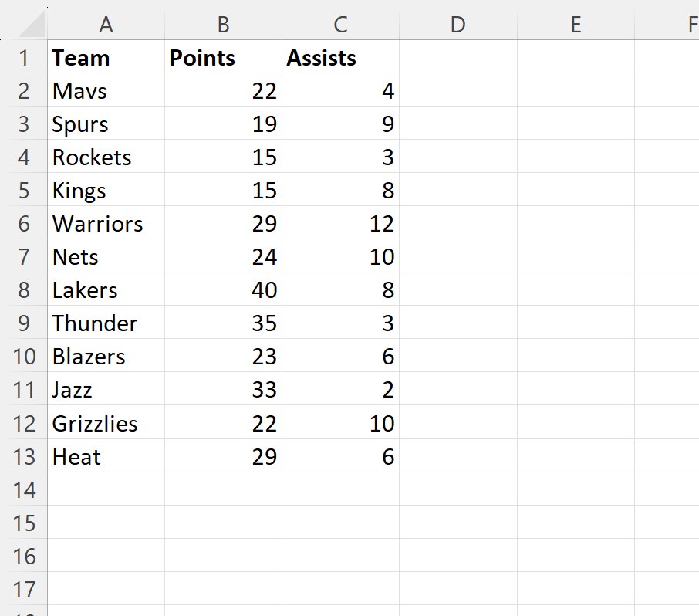Select column C header
Image resolution: width=699 pixels, height=616 pixels.
pyautogui.click(x=340, y=25)
